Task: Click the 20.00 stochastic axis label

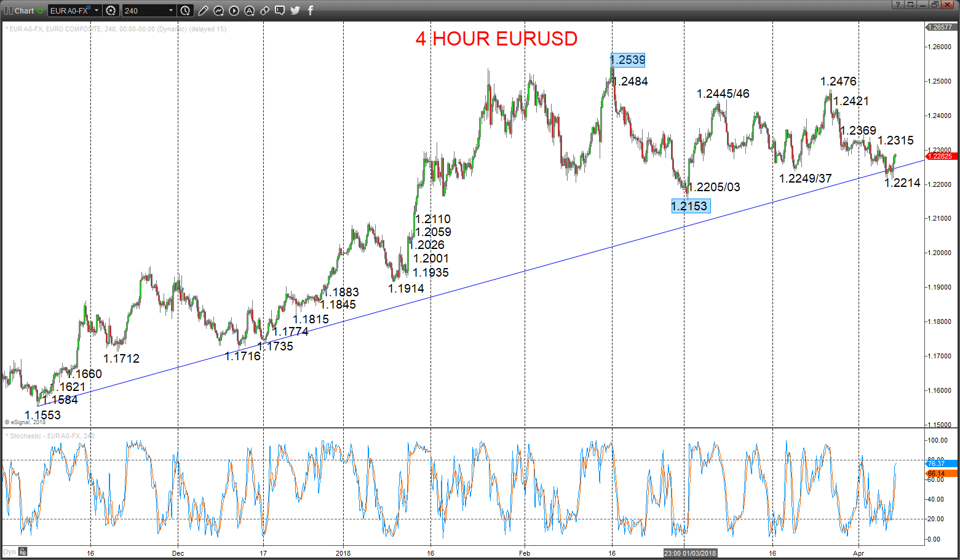Action: point(936,519)
